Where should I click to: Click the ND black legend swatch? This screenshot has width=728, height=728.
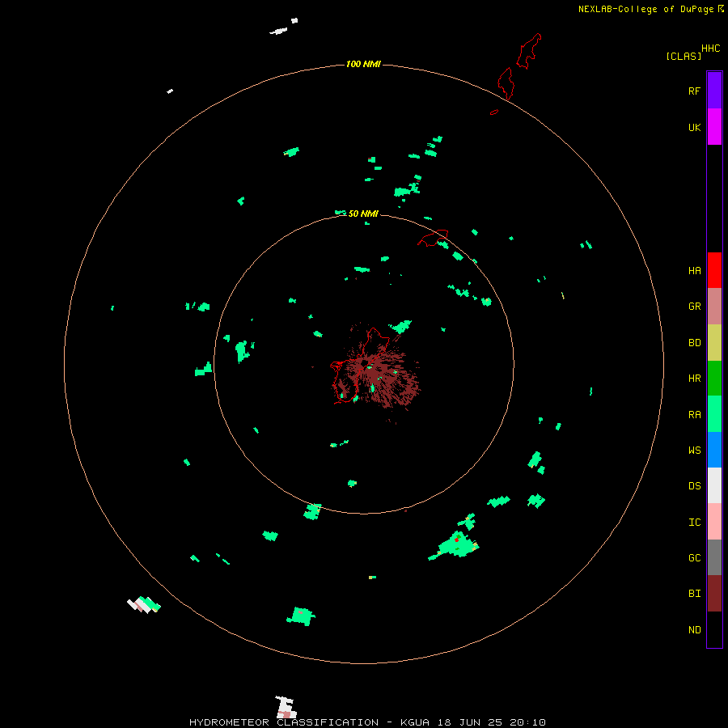click(x=714, y=629)
